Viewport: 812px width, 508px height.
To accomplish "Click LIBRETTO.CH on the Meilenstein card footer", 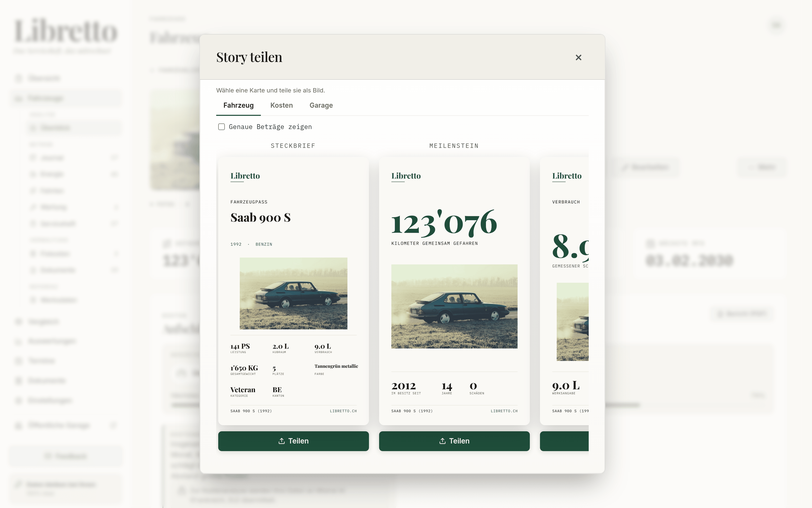I will 504,411.
